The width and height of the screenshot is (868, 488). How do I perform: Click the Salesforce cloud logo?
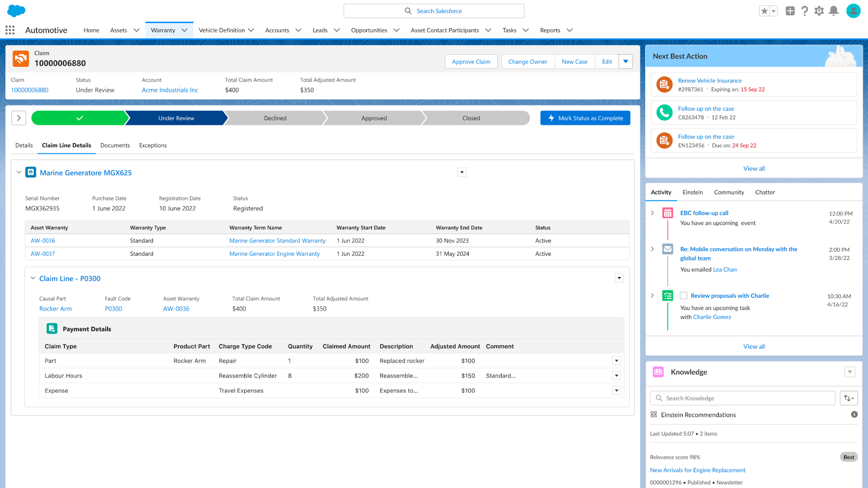[x=16, y=10]
